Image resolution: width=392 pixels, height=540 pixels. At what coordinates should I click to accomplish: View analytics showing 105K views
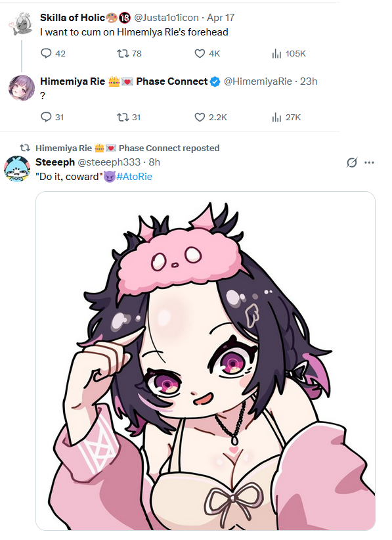tap(288, 53)
